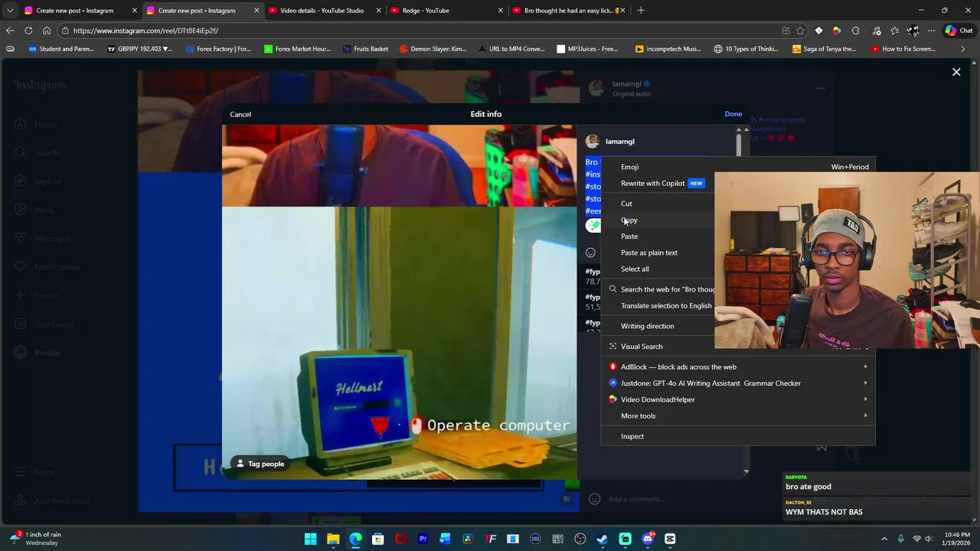Screen dimensions: 980x551
Task: Expand AdBlock submenu
Action: pyautogui.click(x=738, y=367)
